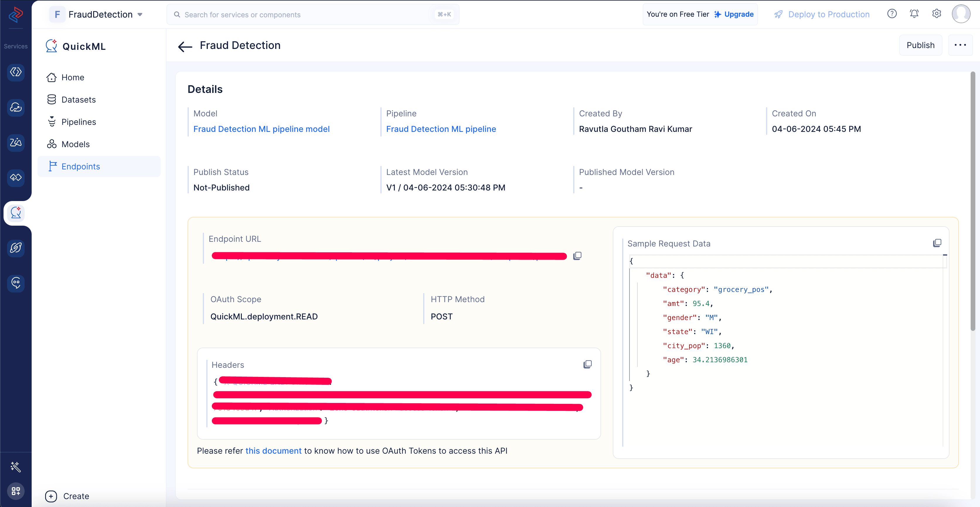Click the page vertical scrollbar
Image resolution: width=980 pixels, height=507 pixels.
click(x=972, y=202)
